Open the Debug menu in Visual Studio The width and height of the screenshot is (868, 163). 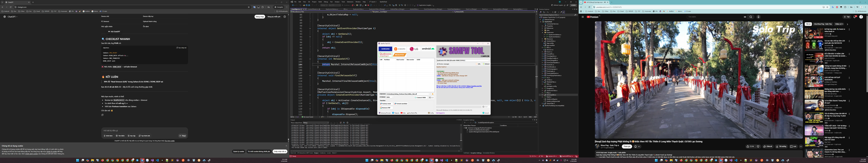point(326,2)
